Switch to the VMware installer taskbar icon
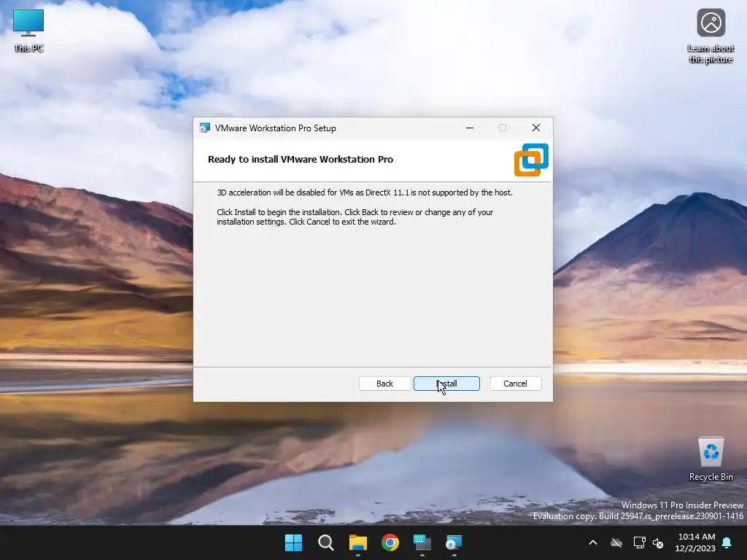Screen dimensions: 747x560 click(454, 542)
